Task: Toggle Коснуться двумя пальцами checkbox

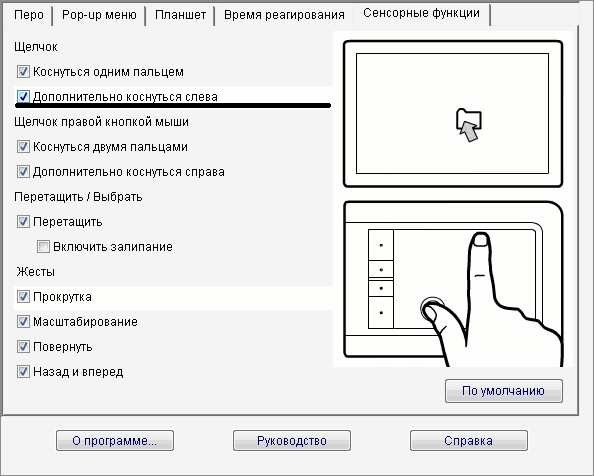Action: pos(23,147)
